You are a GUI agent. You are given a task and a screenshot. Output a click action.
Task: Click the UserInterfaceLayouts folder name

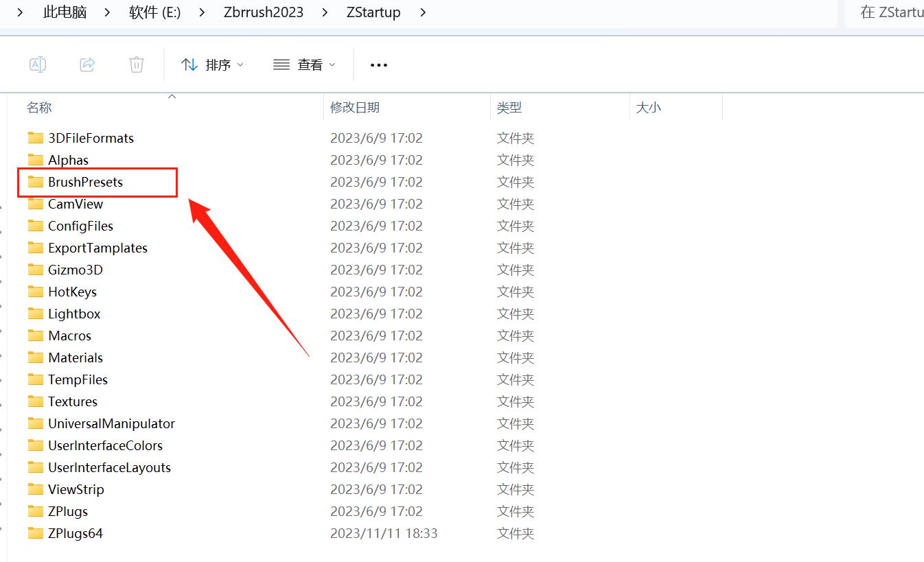click(x=109, y=467)
